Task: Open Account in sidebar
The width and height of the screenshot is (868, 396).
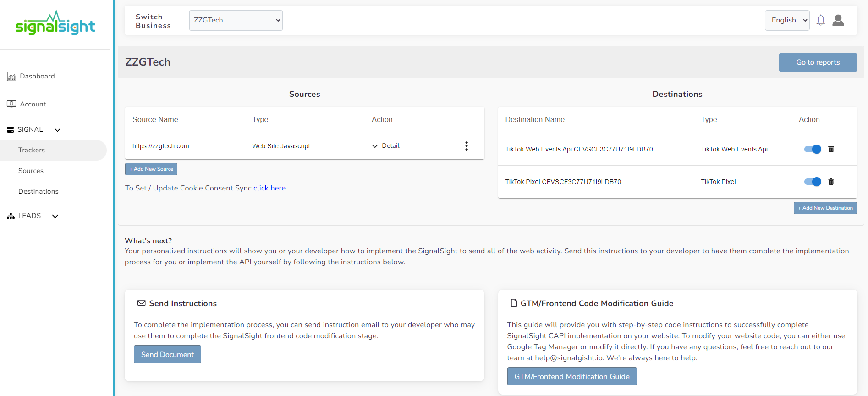Action: coord(33,104)
